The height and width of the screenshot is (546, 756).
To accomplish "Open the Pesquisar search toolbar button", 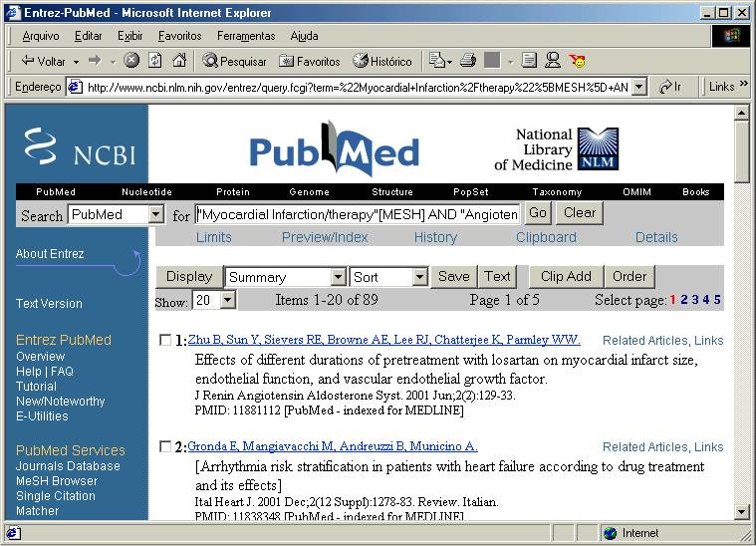I will 234,61.
